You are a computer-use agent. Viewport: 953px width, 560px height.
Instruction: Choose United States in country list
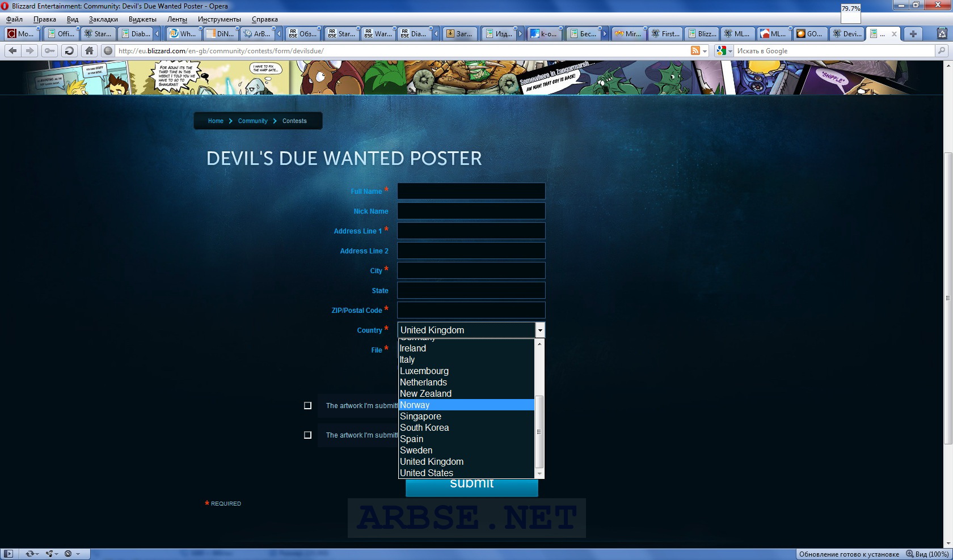466,473
